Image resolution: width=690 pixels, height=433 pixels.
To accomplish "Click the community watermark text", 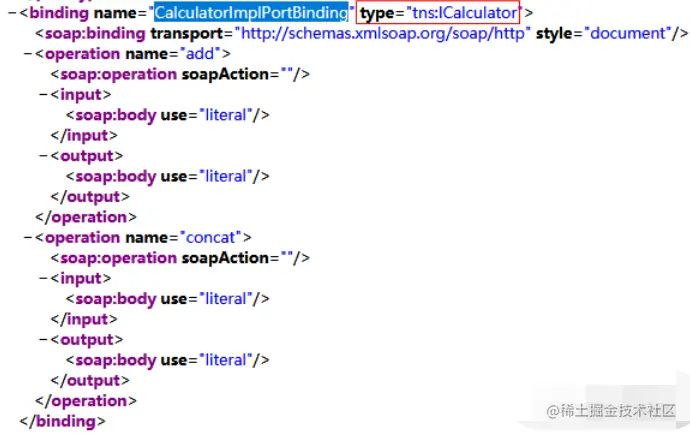I will coord(611,411).
